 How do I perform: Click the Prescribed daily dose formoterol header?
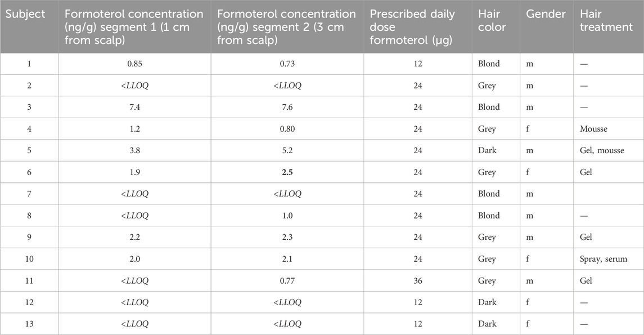tap(412, 26)
